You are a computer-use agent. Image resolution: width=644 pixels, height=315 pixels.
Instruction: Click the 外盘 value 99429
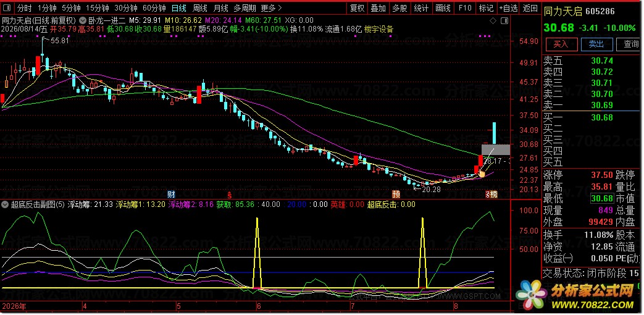pos(600,222)
